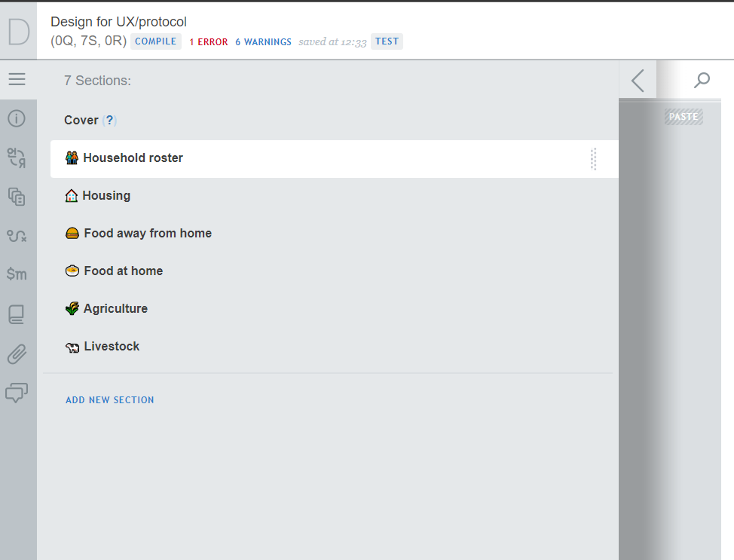Select the Livestock section
This screenshot has width=734, height=560.
pos(111,347)
